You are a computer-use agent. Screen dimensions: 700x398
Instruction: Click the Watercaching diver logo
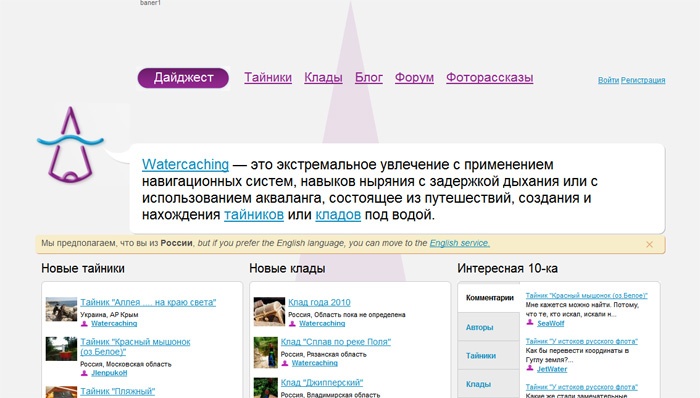70,145
